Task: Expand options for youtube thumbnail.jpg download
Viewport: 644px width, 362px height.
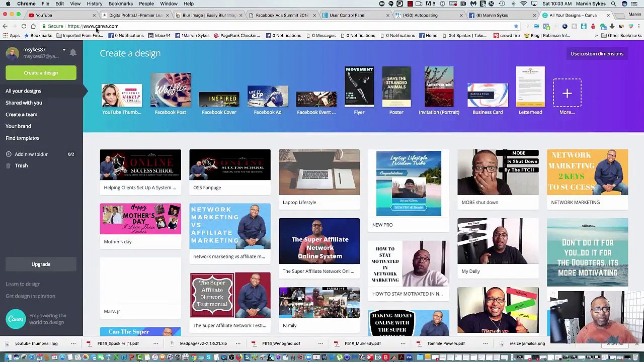Action: [x=73, y=343]
